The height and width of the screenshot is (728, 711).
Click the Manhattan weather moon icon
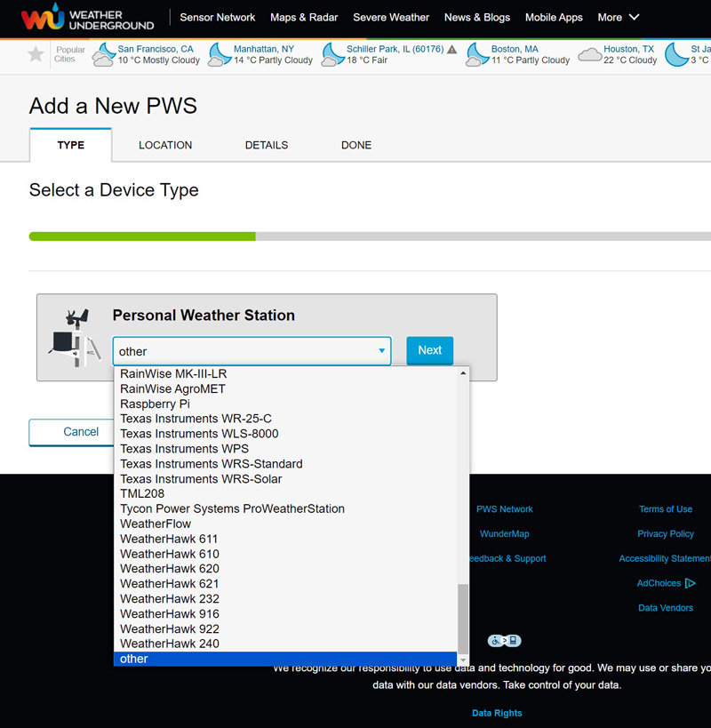220,54
